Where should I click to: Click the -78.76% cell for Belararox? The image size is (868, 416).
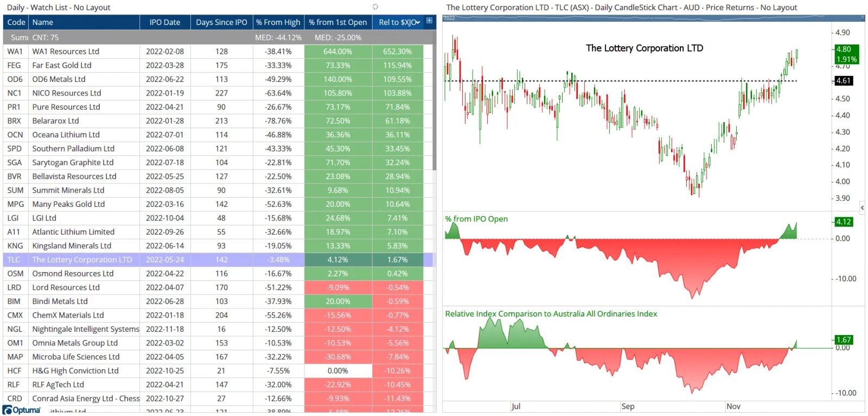pos(278,121)
